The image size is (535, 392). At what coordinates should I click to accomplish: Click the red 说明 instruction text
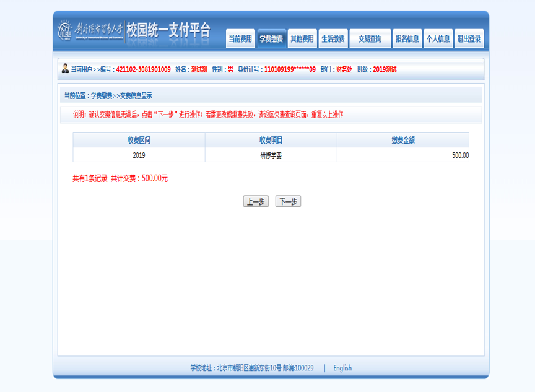pyautogui.click(x=208, y=115)
